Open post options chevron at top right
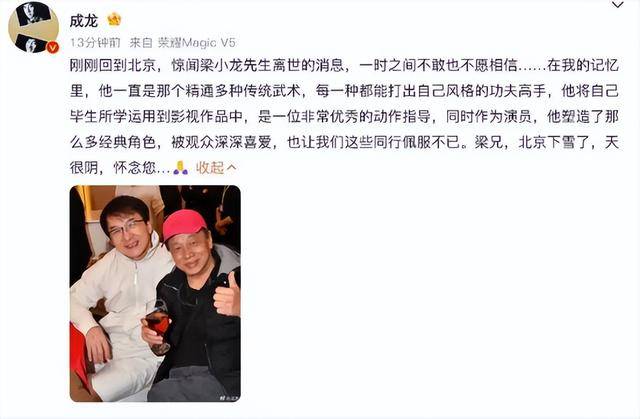This screenshot has height=419, width=640. [618, 5]
